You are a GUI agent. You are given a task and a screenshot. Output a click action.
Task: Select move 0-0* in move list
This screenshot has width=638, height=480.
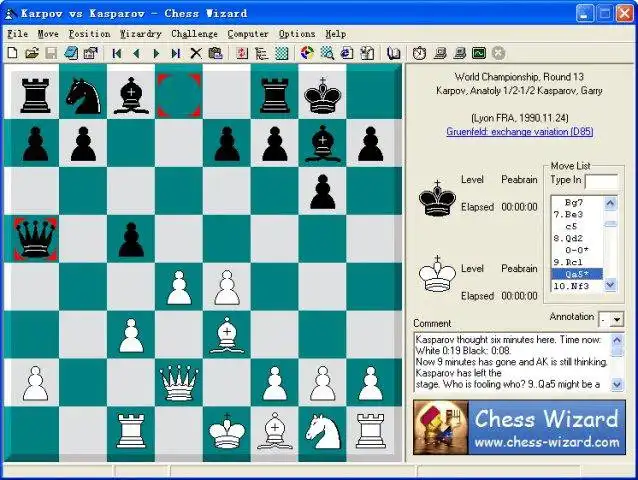577,250
